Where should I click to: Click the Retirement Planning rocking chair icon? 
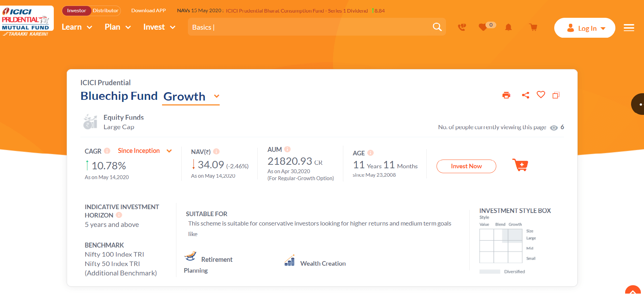[x=190, y=256]
